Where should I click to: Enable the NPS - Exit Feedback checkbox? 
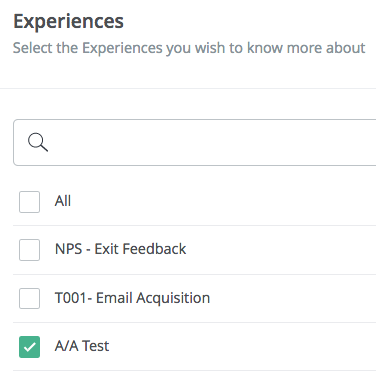29,250
